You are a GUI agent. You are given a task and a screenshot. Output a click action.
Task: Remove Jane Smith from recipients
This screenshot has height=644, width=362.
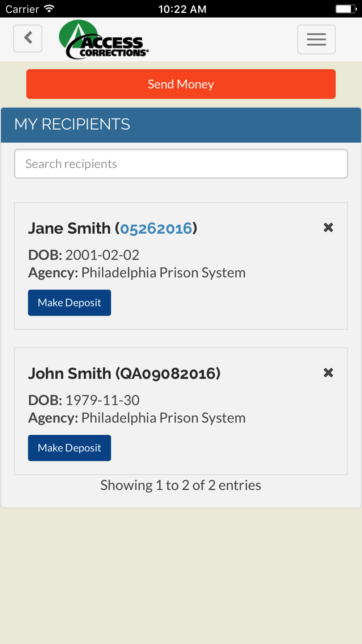tap(328, 227)
